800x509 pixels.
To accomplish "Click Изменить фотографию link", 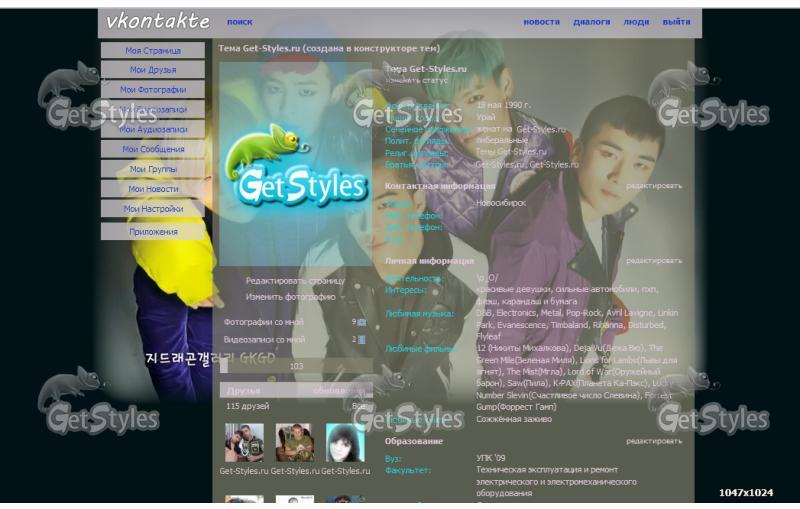I will point(290,297).
